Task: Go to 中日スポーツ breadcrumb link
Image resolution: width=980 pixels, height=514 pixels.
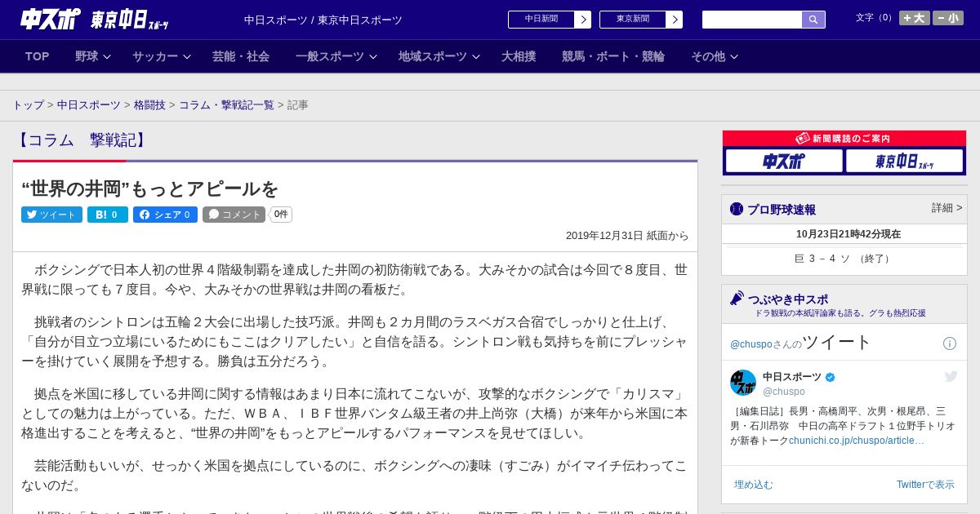Action: [x=89, y=105]
